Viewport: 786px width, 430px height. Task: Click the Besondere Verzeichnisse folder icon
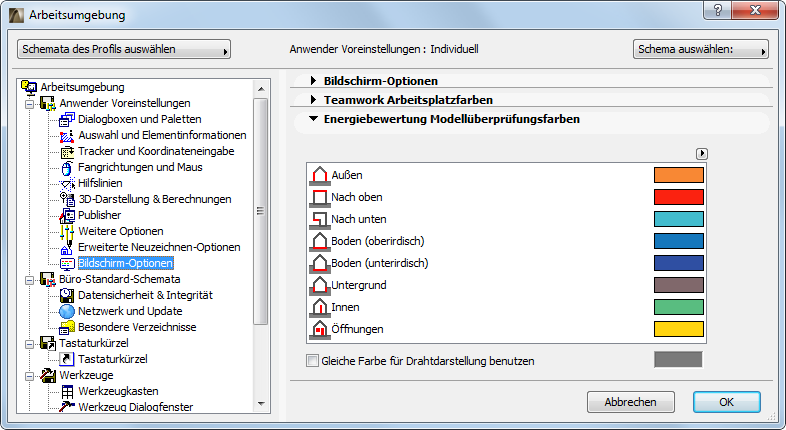click(68, 327)
